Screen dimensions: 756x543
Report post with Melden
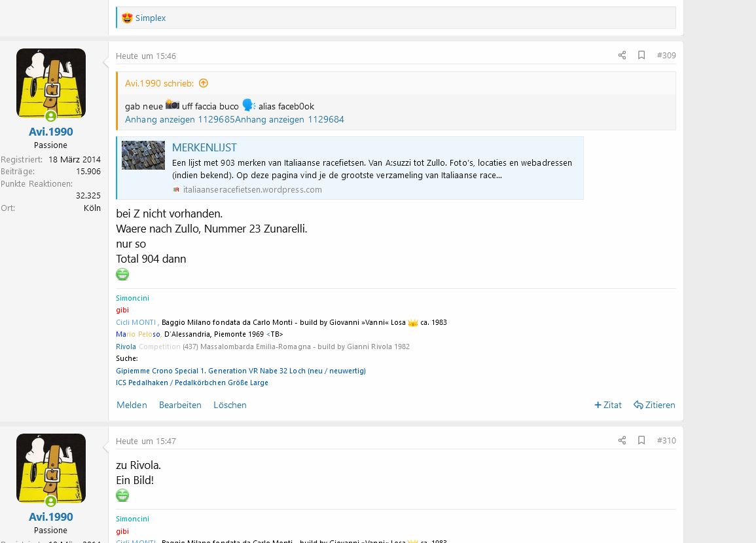tap(132, 405)
